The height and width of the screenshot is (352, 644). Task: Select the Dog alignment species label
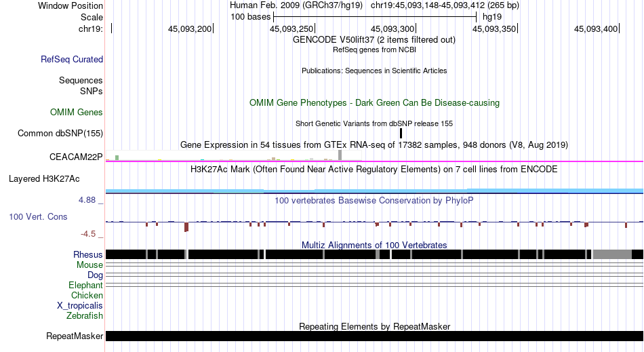click(95, 275)
